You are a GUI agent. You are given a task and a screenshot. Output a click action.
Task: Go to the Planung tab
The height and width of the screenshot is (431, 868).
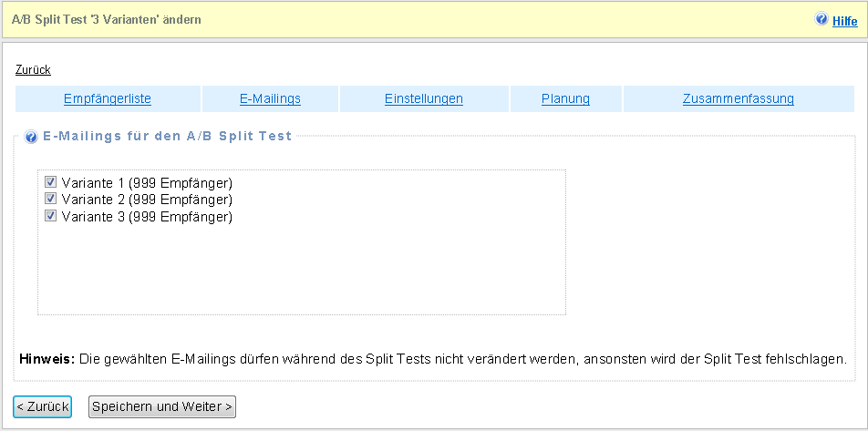coord(565,98)
